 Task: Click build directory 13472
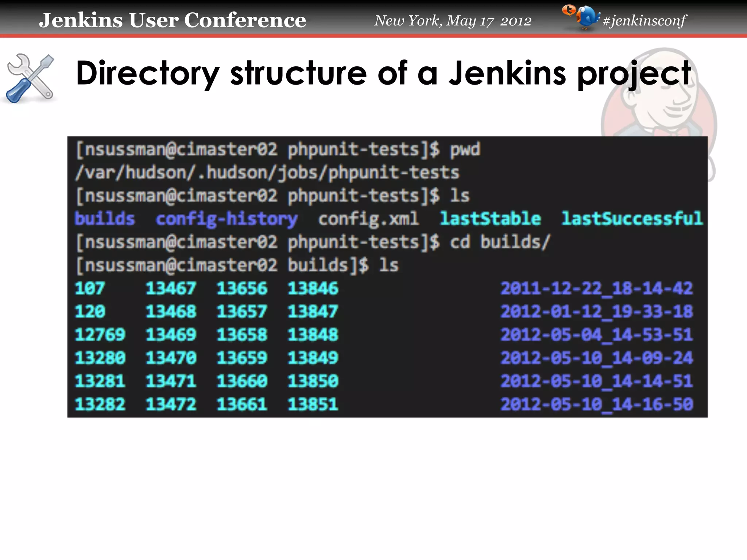(171, 404)
